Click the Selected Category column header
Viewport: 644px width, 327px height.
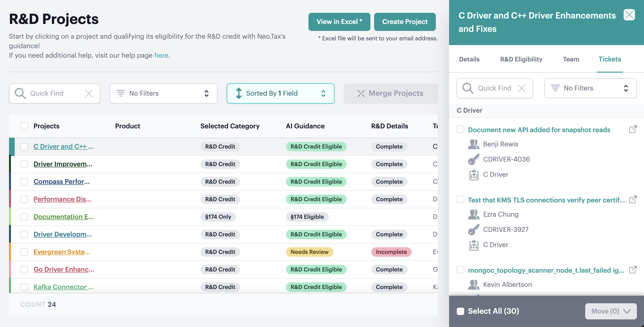(x=230, y=126)
